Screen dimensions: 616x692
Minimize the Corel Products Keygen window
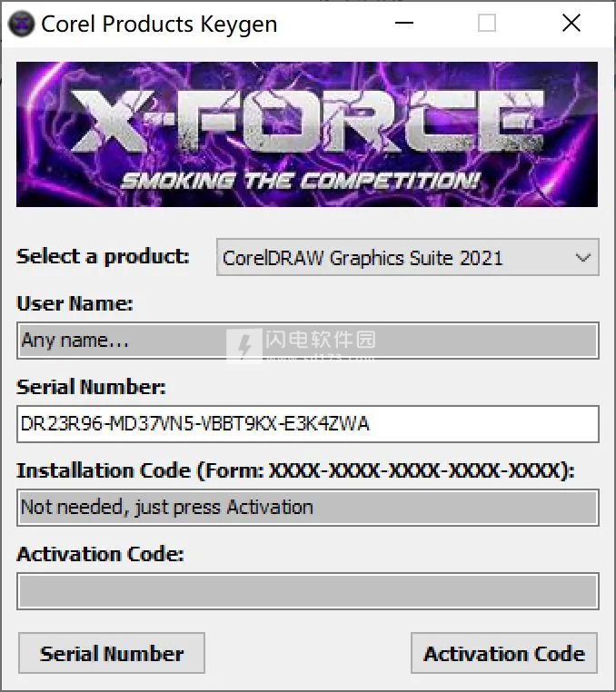[x=404, y=23]
